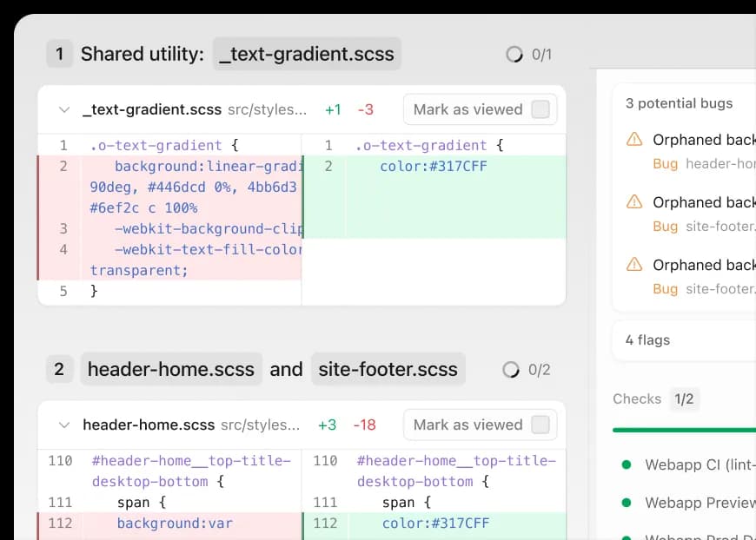Click the _text-gradient.scss heading chip
Screen dimensions: 756x540
tap(307, 54)
